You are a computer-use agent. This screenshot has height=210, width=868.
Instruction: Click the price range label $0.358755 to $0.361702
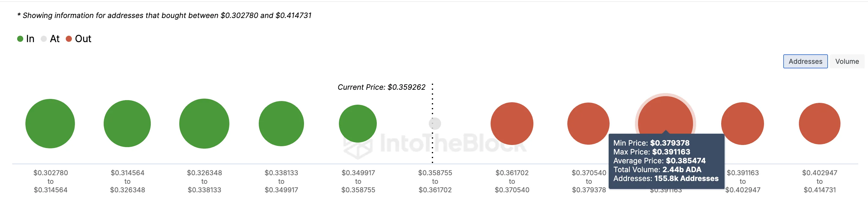(435, 181)
